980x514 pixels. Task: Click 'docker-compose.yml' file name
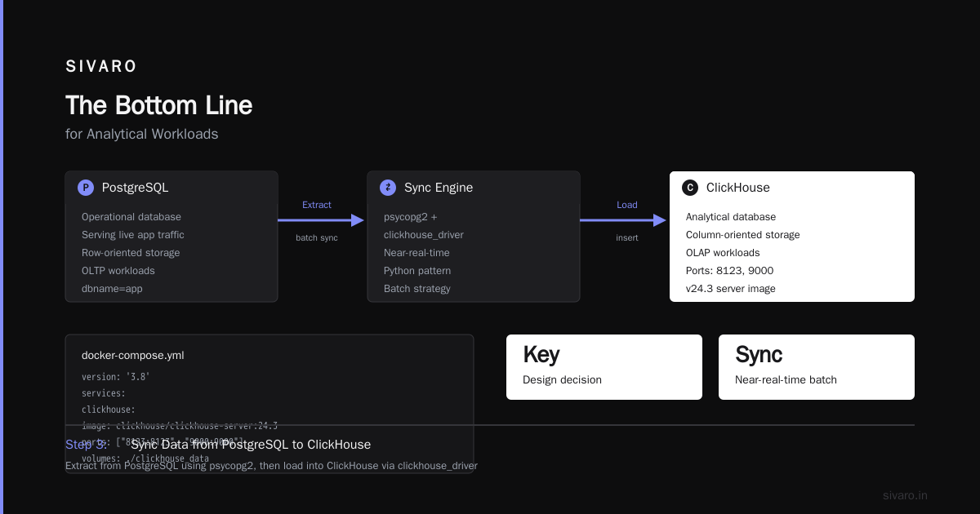(x=133, y=356)
